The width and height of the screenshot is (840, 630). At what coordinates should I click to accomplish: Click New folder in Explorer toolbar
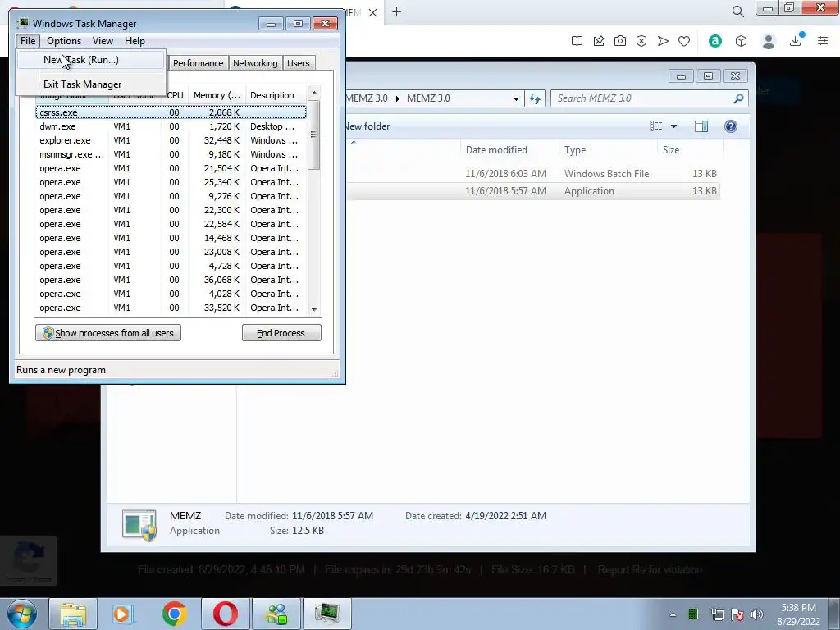[367, 126]
